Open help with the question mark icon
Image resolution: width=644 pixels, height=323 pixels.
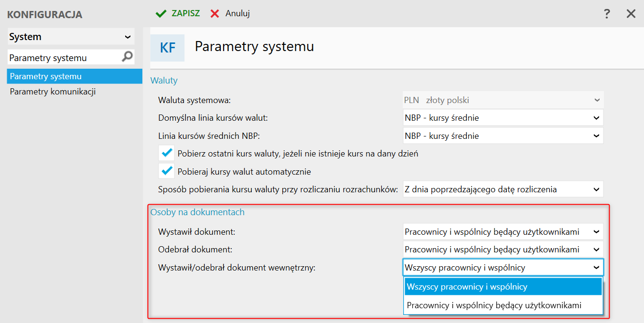click(x=607, y=14)
